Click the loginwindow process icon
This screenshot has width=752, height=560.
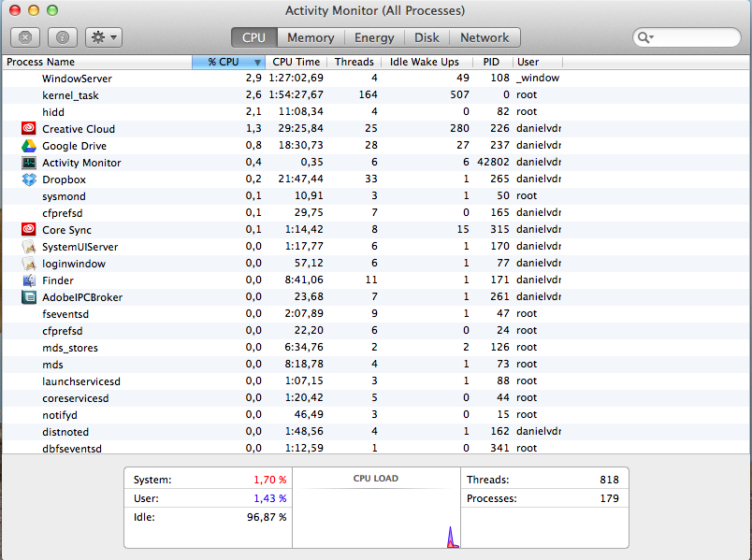[x=29, y=264]
